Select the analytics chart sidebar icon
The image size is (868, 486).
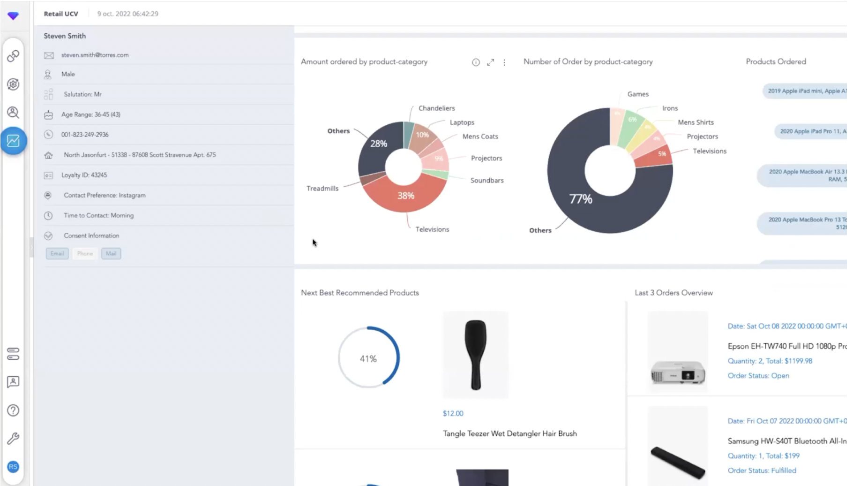click(13, 140)
